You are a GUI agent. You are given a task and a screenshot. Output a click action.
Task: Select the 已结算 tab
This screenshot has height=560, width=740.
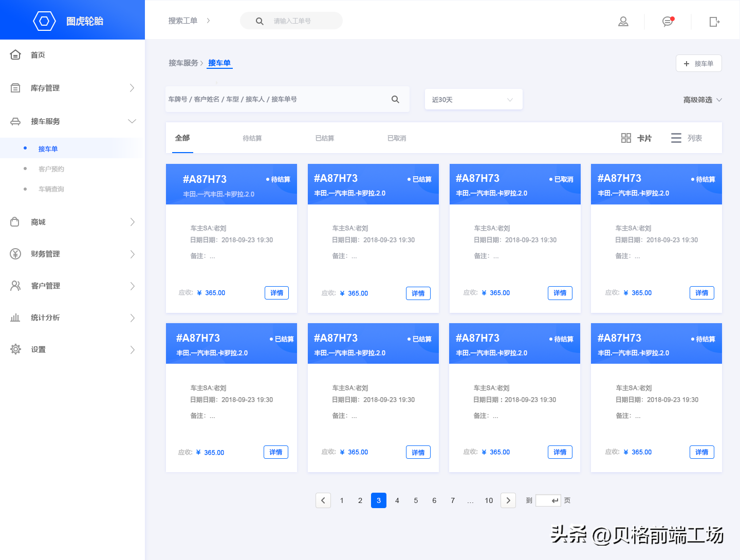(325, 138)
